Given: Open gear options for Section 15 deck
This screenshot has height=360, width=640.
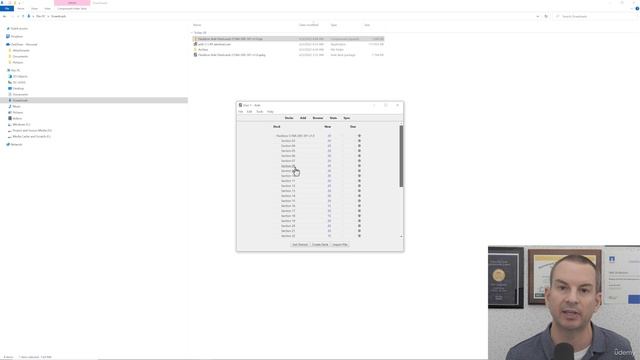Looking at the screenshot, I should pyautogui.click(x=359, y=201).
